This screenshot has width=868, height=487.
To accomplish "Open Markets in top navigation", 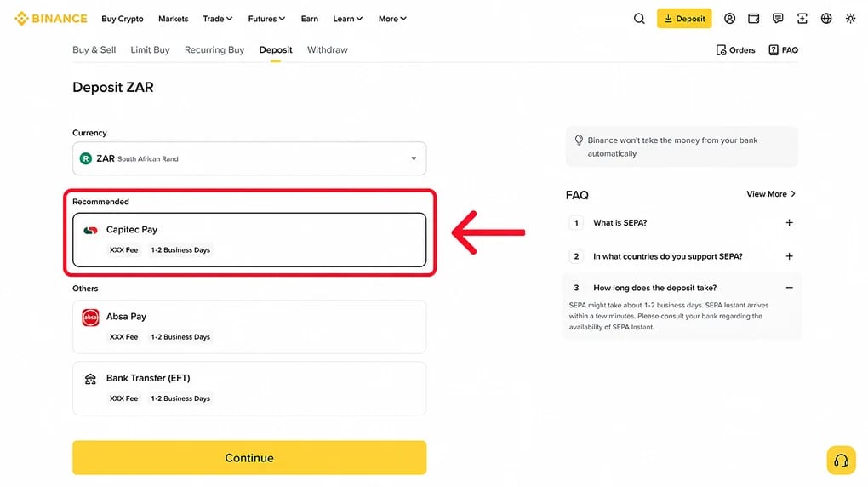I will [174, 18].
